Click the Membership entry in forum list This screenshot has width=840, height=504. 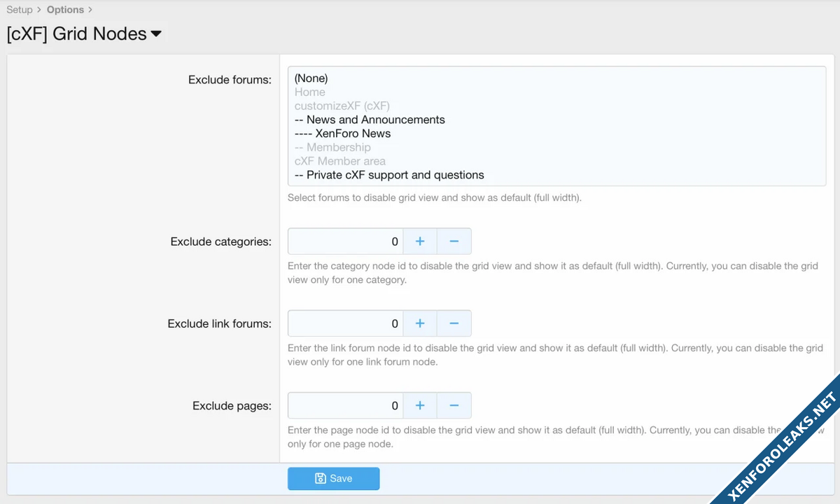[333, 147]
